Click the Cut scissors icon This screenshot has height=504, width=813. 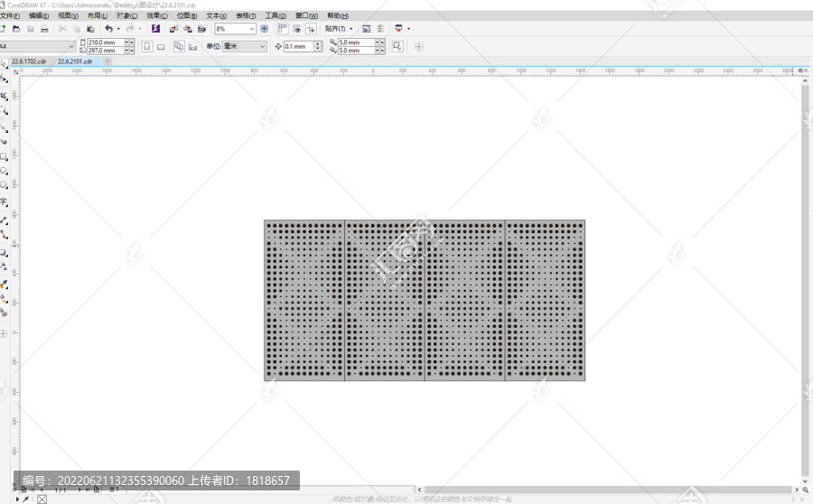(62, 29)
